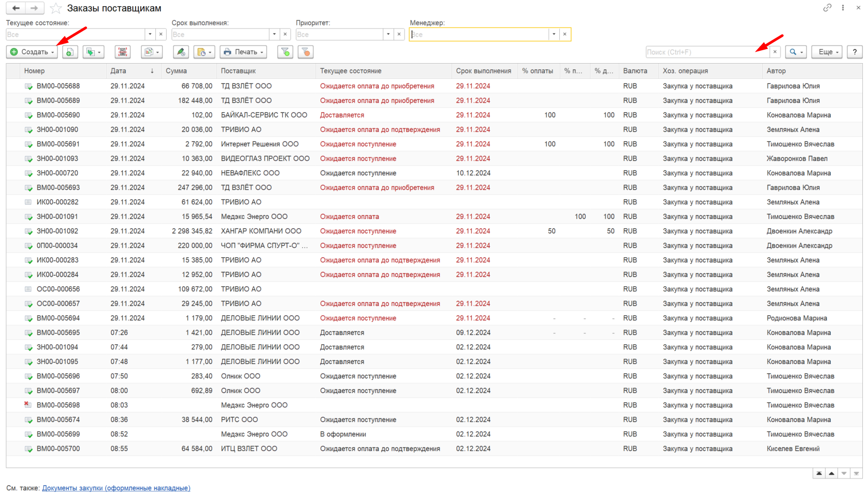The width and height of the screenshot is (868, 493).
Task: Open help with the question mark button
Action: pyautogui.click(x=855, y=52)
